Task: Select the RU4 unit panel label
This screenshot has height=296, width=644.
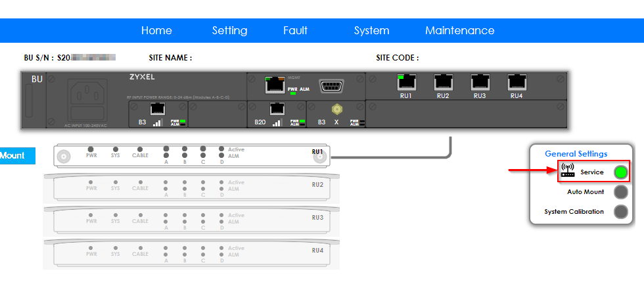Action: point(317,250)
